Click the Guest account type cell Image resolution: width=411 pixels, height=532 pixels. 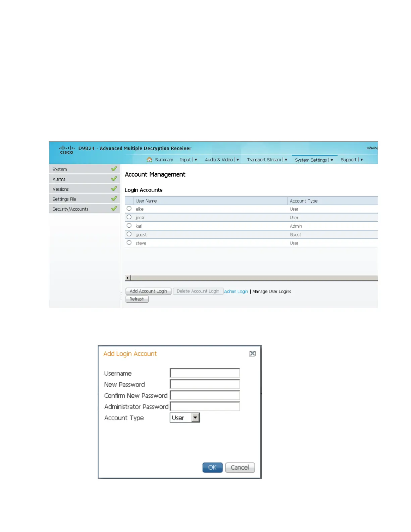point(295,234)
